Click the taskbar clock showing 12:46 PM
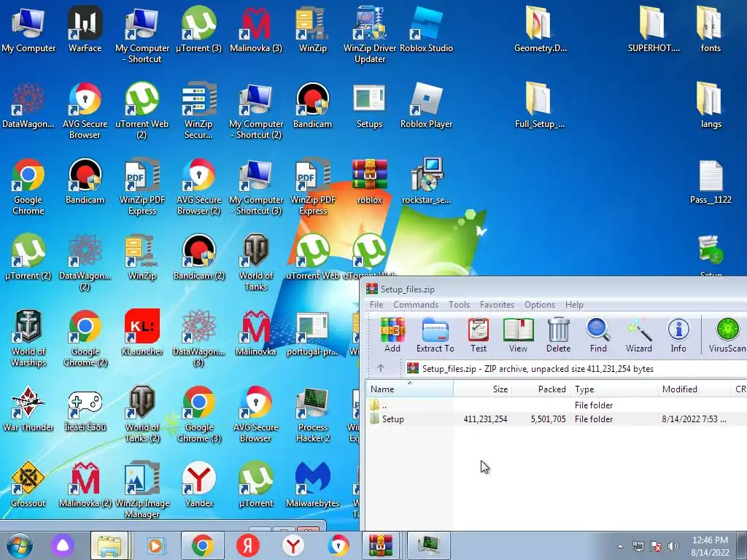 point(710,546)
